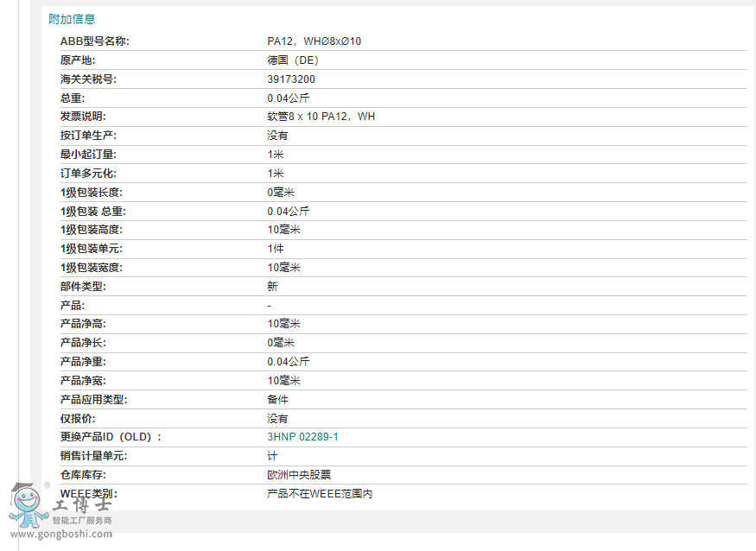Select the 1件 packaging unit value
Image resolution: width=756 pixels, height=551 pixels.
point(276,249)
